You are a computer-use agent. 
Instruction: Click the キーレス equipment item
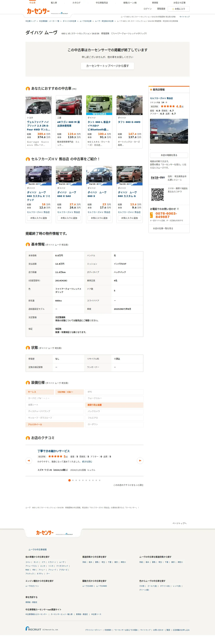40,392
